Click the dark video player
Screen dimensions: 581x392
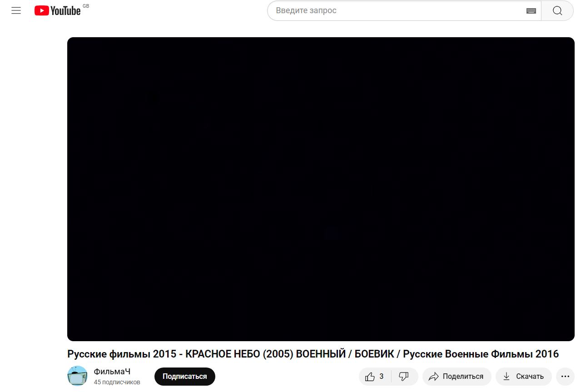tap(321, 189)
